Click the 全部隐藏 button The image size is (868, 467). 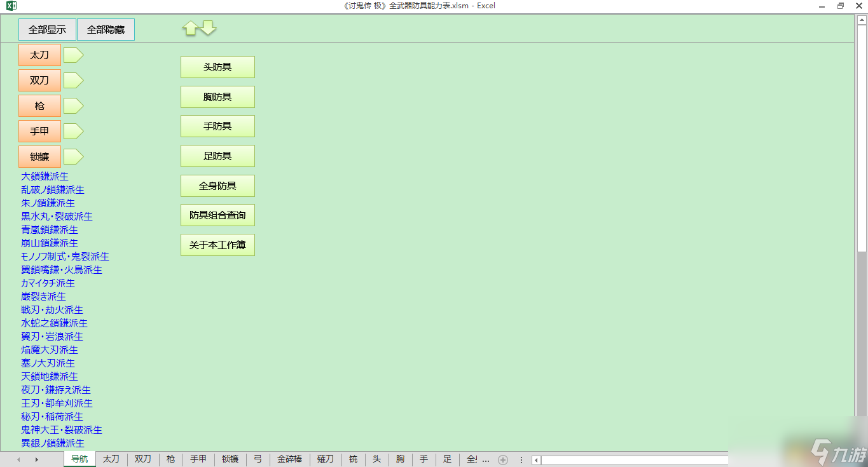coord(106,30)
